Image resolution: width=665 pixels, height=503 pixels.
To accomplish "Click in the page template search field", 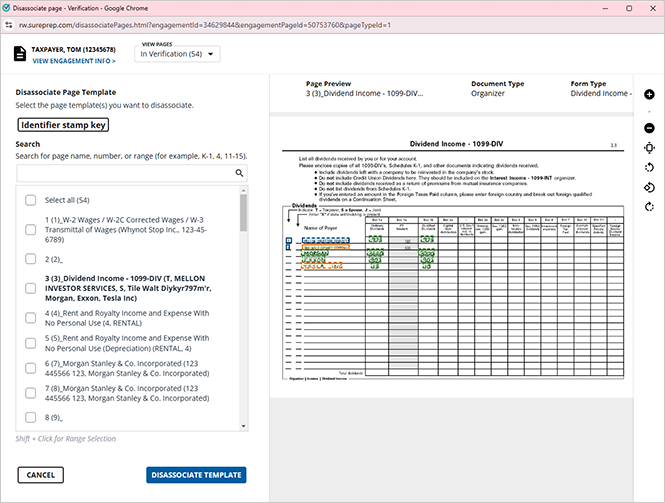I will point(125,173).
